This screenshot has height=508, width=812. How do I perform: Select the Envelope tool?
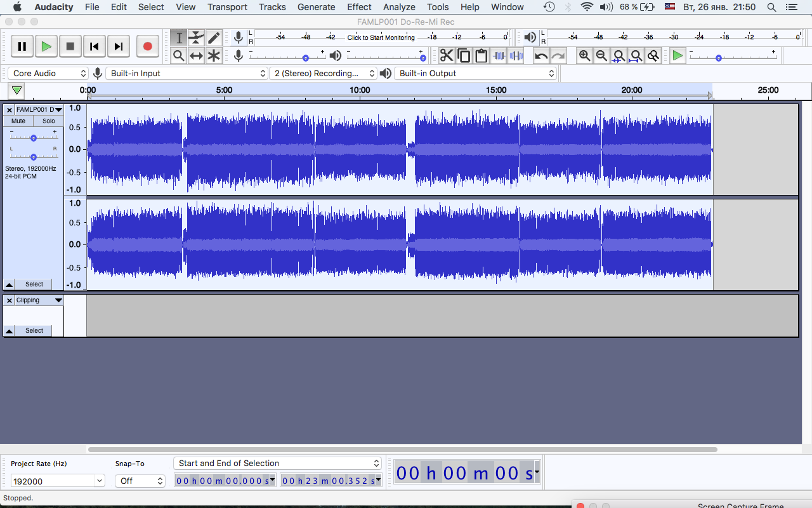coord(197,38)
